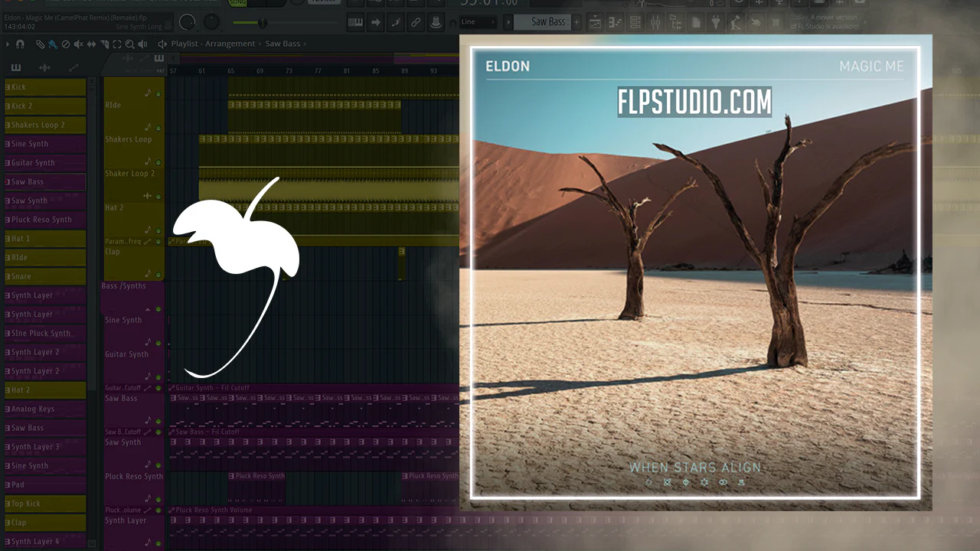Add a new pattern with the plus button
Viewport: 980px width, 551px height.
pos(577,22)
